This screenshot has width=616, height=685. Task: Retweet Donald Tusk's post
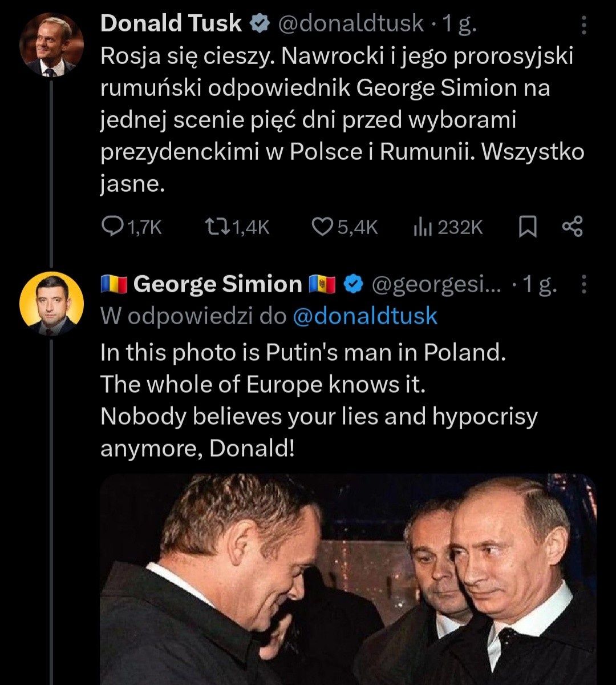[215, 228]
